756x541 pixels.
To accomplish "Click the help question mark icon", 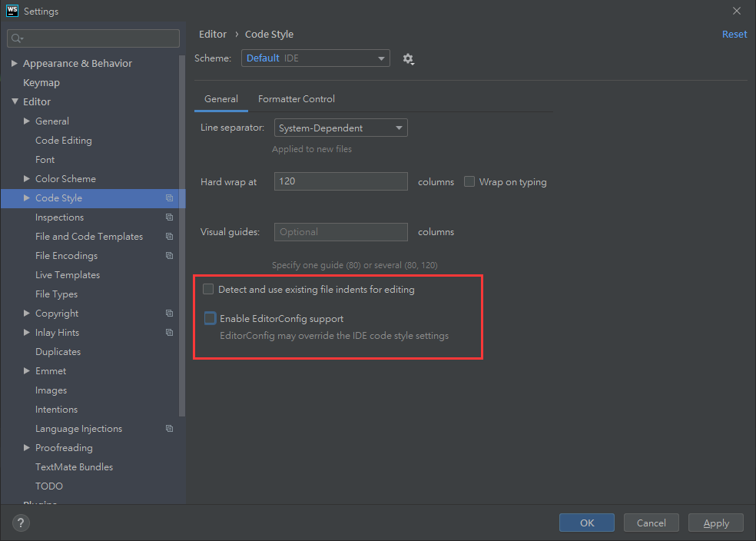I will pos(21,523).
